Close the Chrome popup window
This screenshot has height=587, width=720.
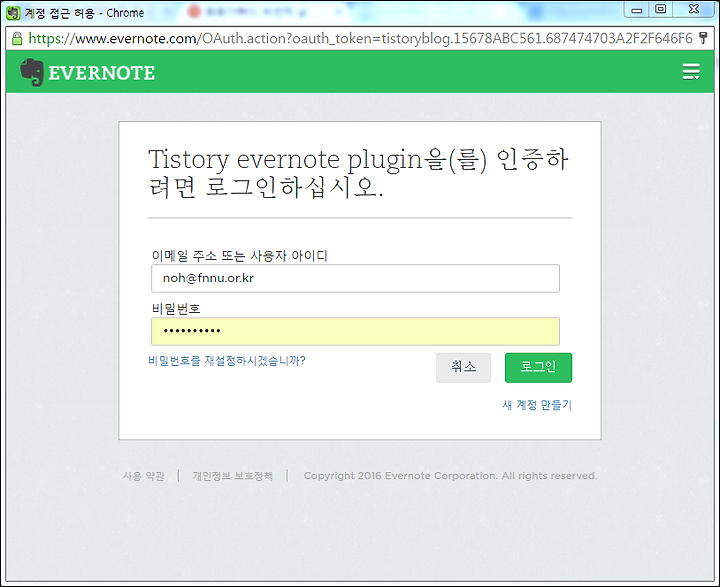[693, 10]
